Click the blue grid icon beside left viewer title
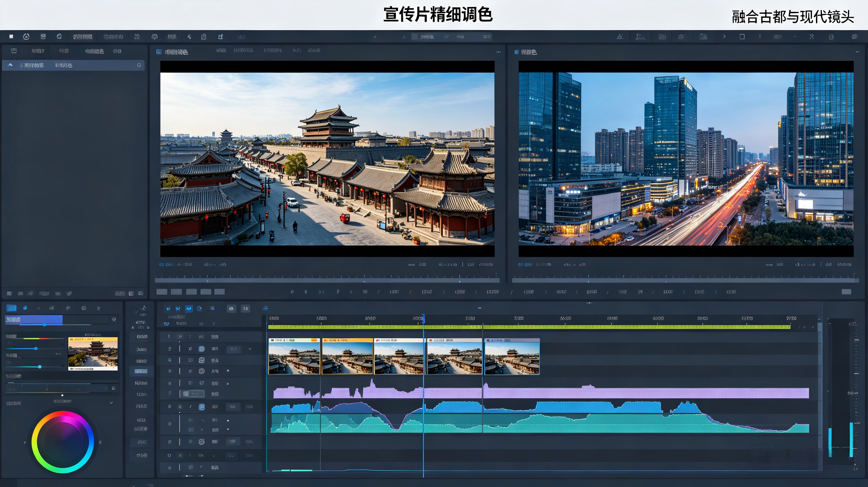 [159, 52]
